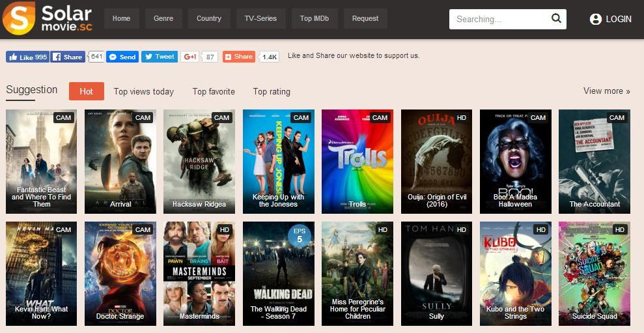Switch to the Top rating tab
The width and height of the screenshot is (644, 333).
pos(272,91)
